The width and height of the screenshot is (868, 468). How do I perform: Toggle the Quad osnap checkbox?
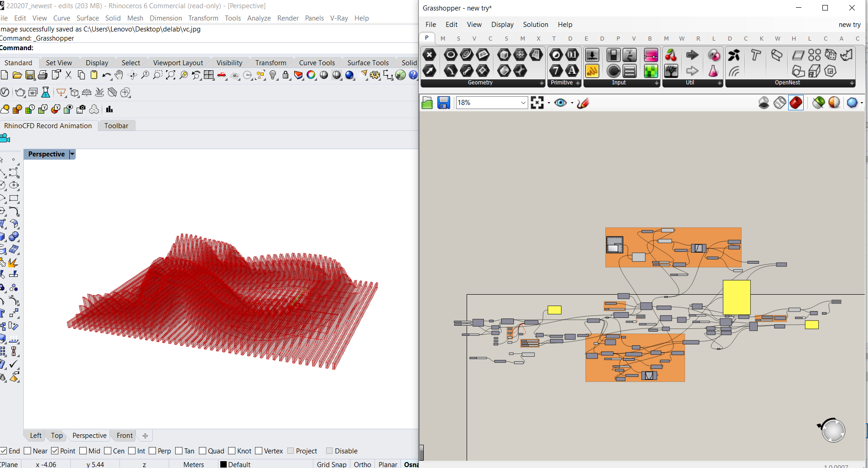click(x=203, y=451)
